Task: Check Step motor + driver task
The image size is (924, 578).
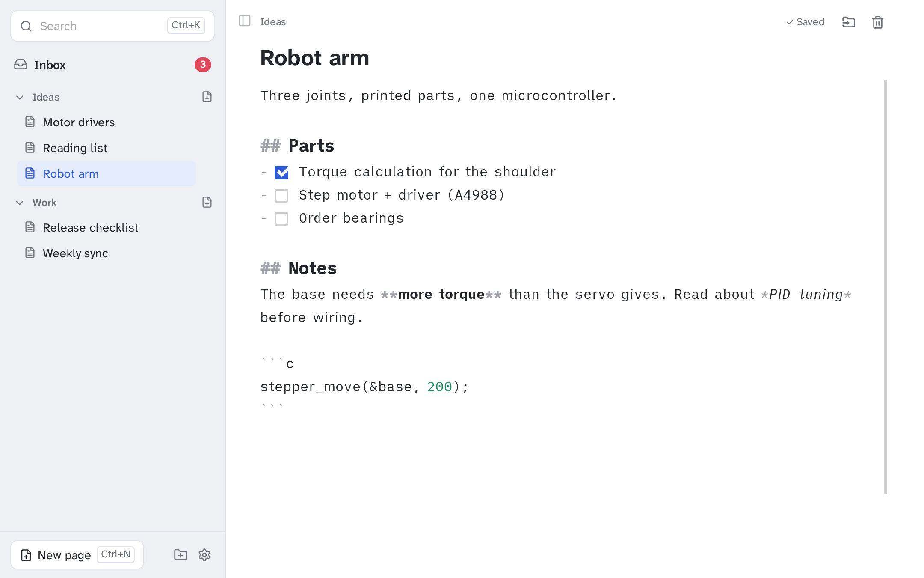Action: point(281,196)
